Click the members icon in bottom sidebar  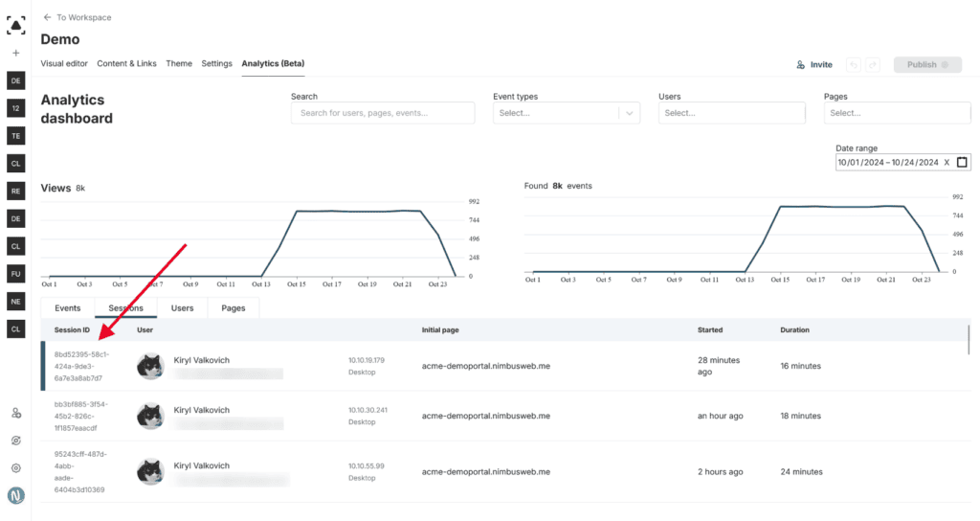(16, 414)
